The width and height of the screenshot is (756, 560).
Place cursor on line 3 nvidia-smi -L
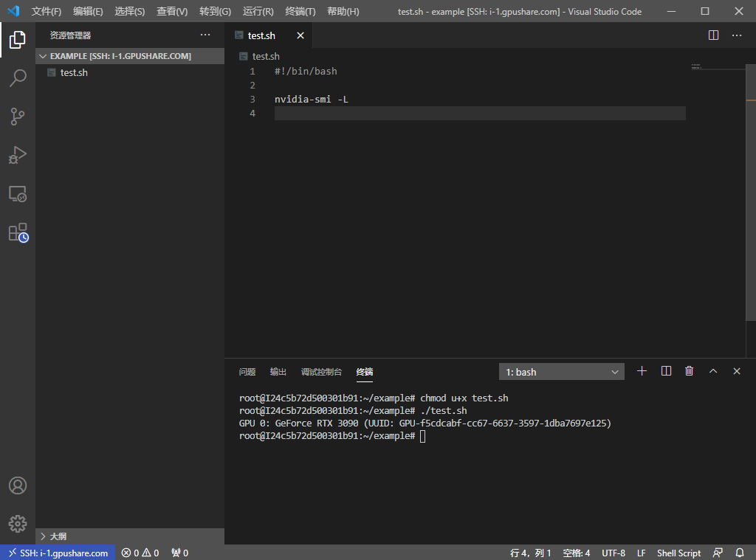(312, 100)
